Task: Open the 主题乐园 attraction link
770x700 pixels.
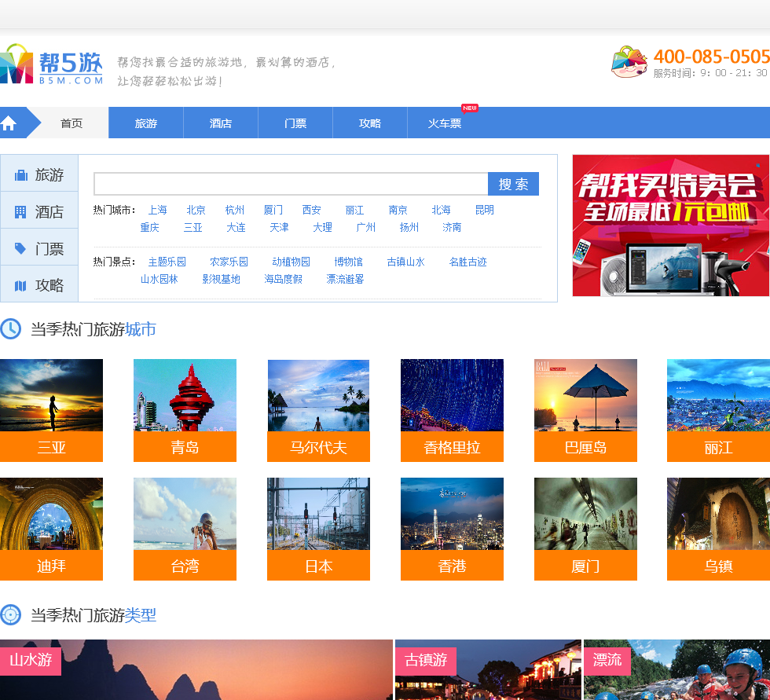Action: click(x=167, y=262)
